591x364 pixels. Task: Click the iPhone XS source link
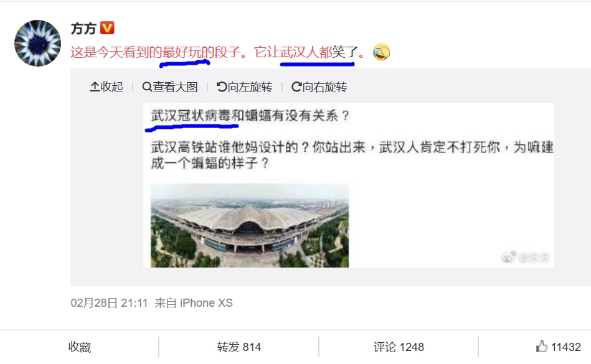pyautogui.click(x=206, y=303)
